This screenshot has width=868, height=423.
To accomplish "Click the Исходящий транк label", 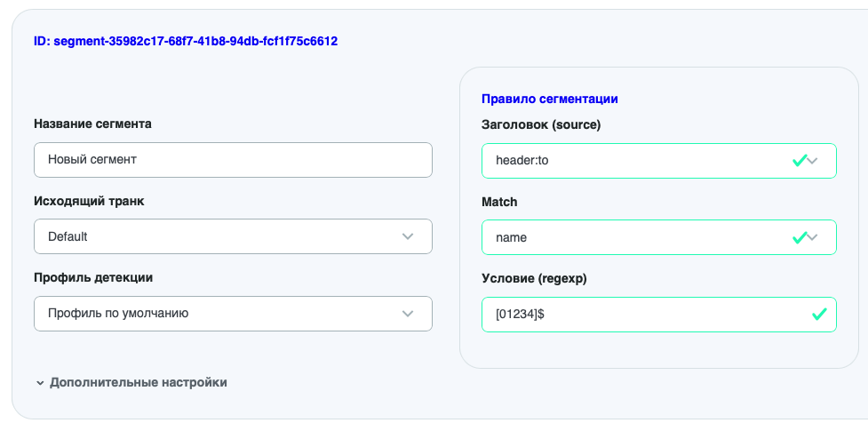I will coord(89,201).
